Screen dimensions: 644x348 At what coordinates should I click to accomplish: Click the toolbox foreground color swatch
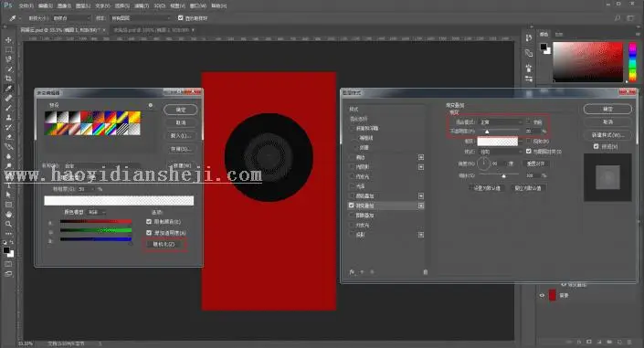tap(6, 250)
